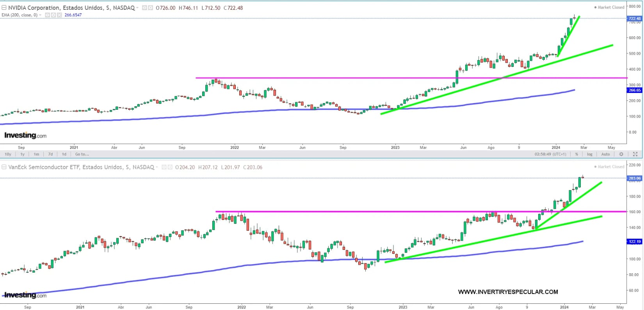Open the NVIDIA symbol dropdown arrow
Image resolution: width=644 pixels, height=310 pixels.
pyautogui.click(x=137, y=8)
